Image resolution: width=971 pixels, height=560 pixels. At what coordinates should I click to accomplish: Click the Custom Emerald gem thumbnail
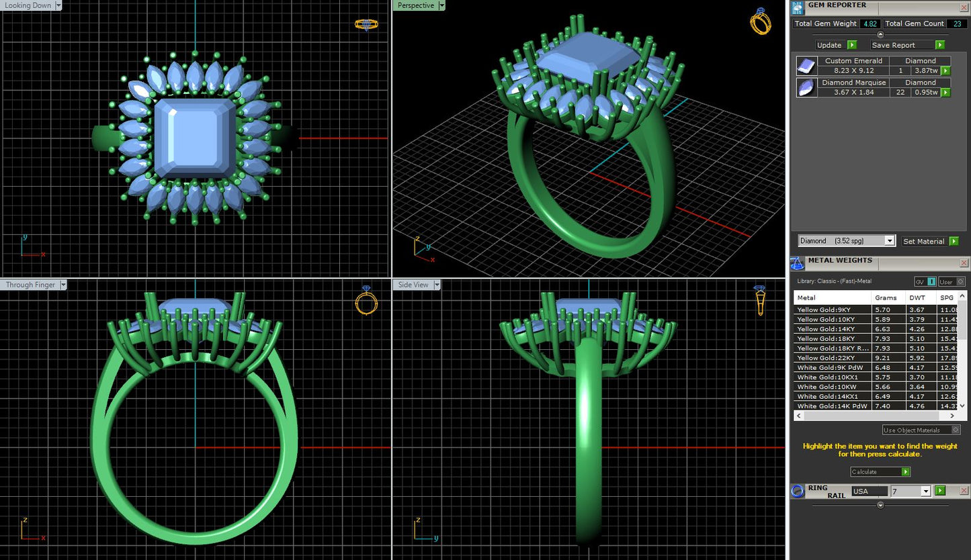(x=806, y=66)
